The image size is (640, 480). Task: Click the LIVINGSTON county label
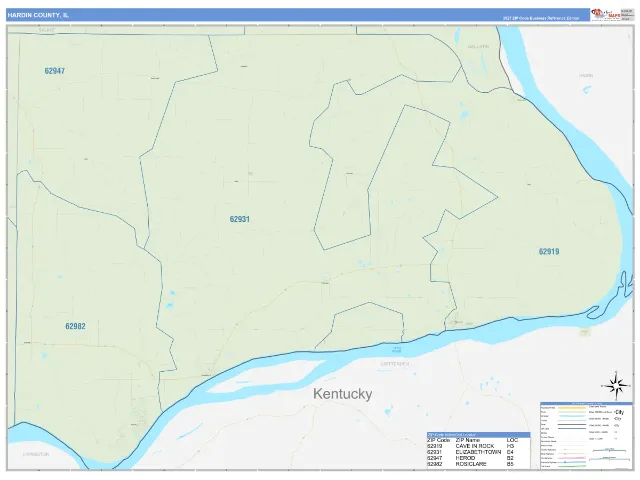[x=36, y=454]
